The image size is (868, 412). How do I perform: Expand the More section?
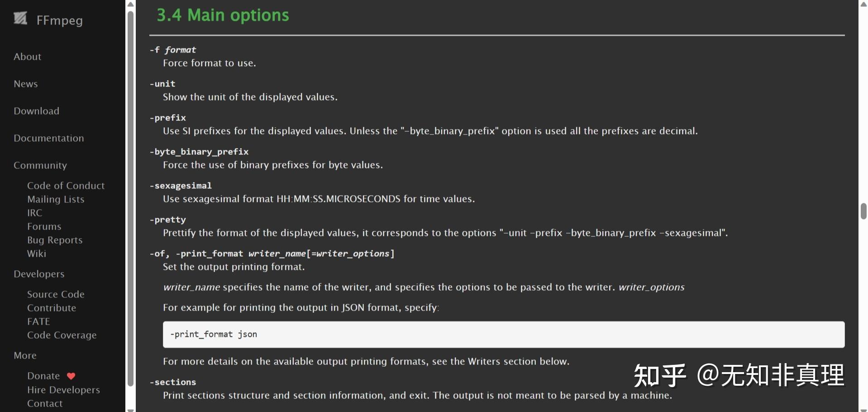pyautogui.click(x=25, y=355)
